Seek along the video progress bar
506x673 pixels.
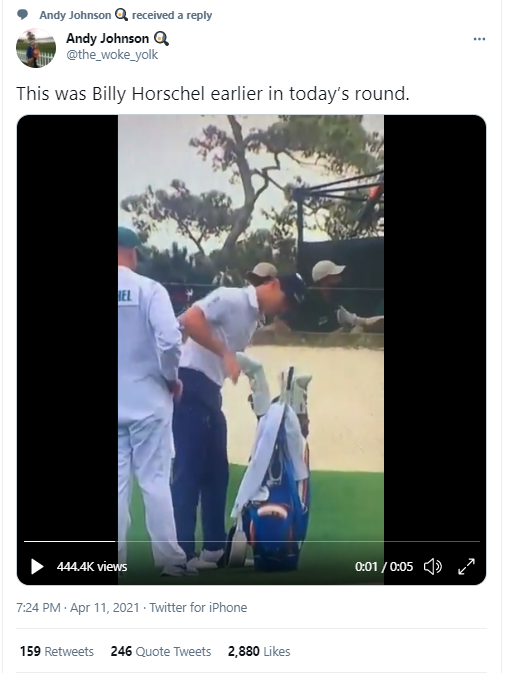(x=251, y=542)
